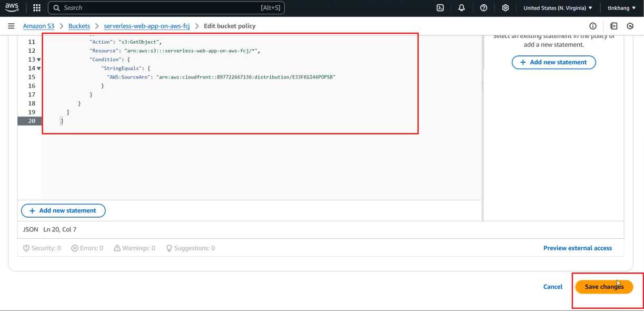This screenshot has width=644, height=311.
Task: Open the clock-shaped icon at far right
Action: (630, 26)
